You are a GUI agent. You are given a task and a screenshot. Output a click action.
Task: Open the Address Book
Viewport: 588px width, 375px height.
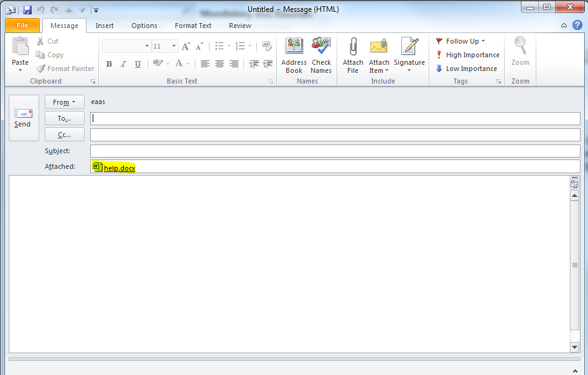294,55
